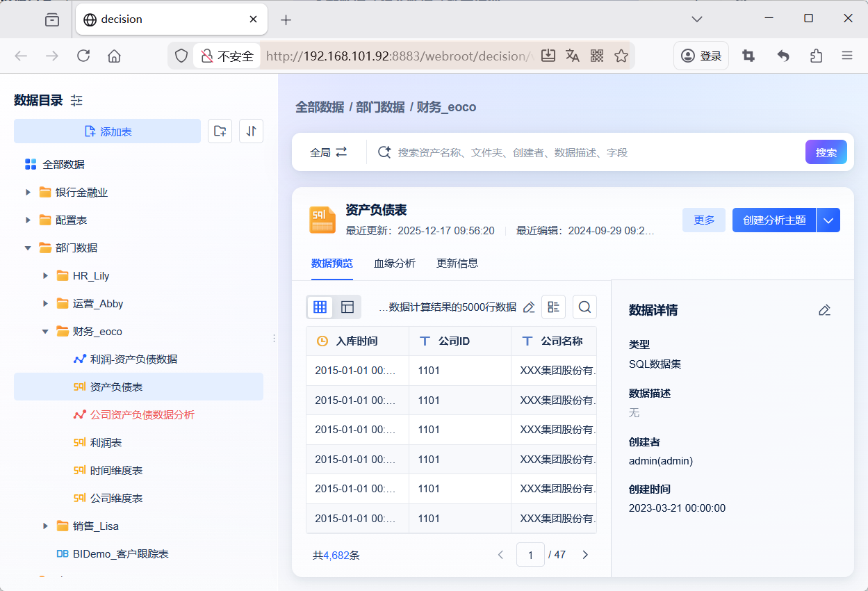Click the table search magnifier icon
The height and width of the screenshot is (591, 868).
[x=584, y=307]
